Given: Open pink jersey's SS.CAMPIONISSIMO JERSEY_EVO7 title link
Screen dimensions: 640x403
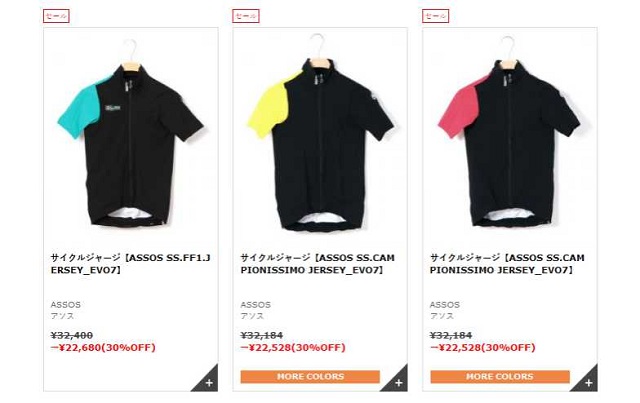Looking at the screenshot, I should click(x=507, y=264).
